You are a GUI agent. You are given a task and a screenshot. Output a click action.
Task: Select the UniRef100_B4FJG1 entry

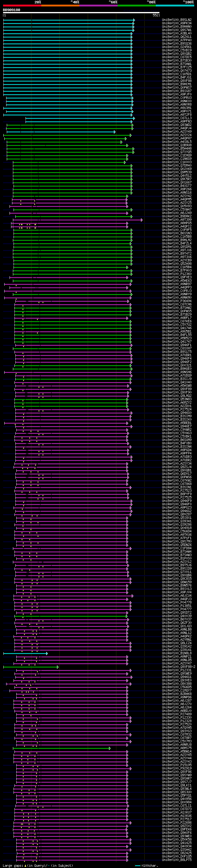pyautogui.click(x=177, y=78)
